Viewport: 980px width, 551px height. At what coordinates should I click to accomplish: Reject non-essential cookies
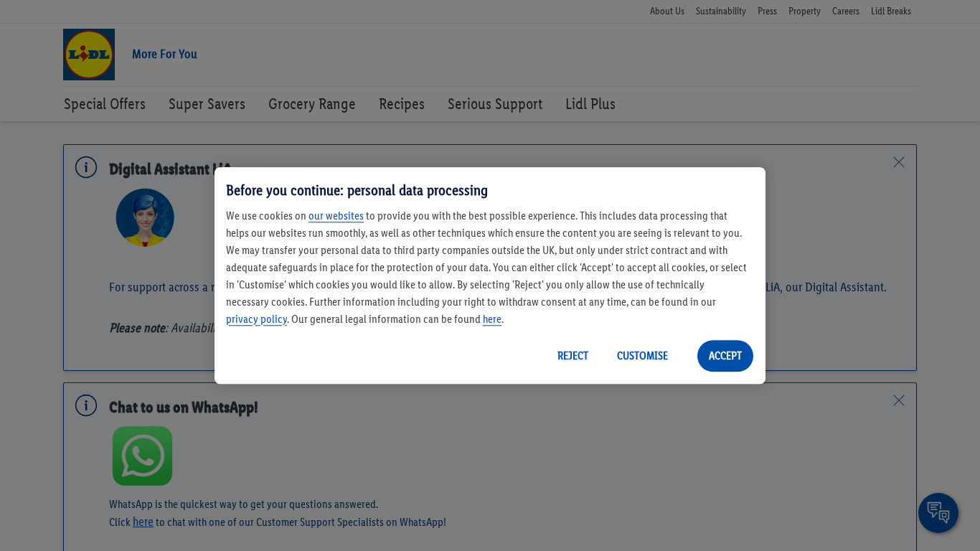[573, 356]
